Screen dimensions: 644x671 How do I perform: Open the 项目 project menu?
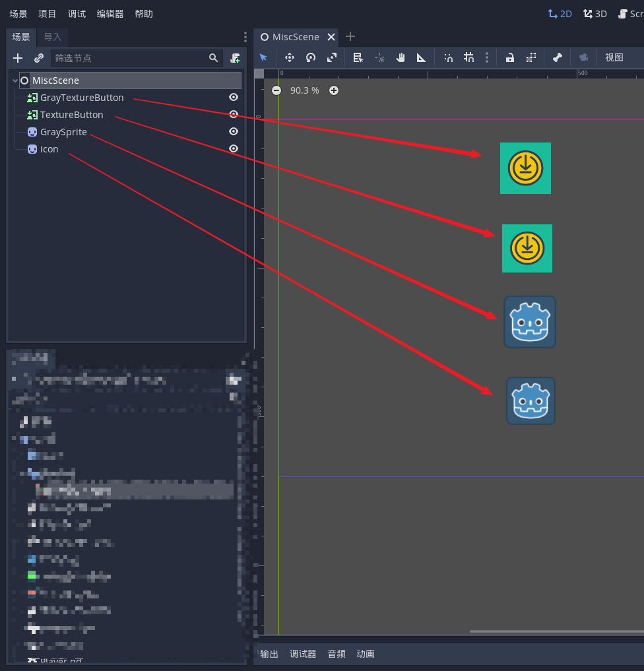[47, 14]
